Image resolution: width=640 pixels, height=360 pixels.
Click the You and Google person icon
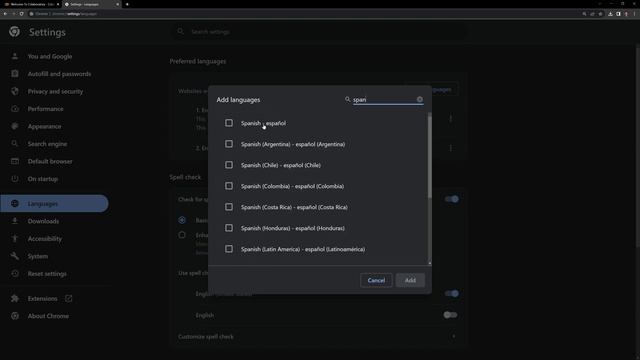tap(15, 56)
